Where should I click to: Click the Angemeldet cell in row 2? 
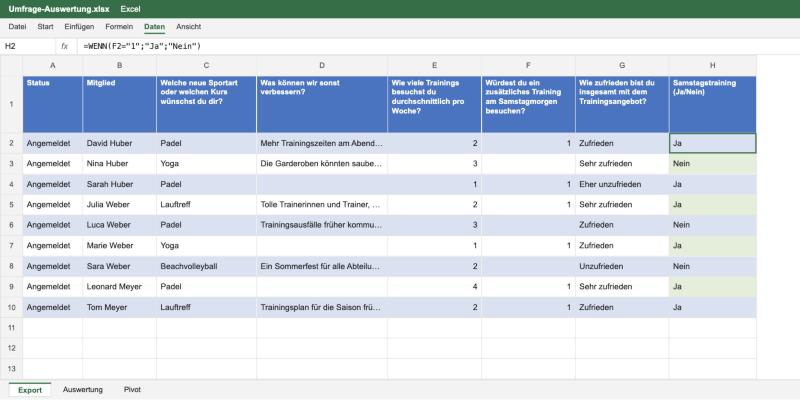coord(53,143)
